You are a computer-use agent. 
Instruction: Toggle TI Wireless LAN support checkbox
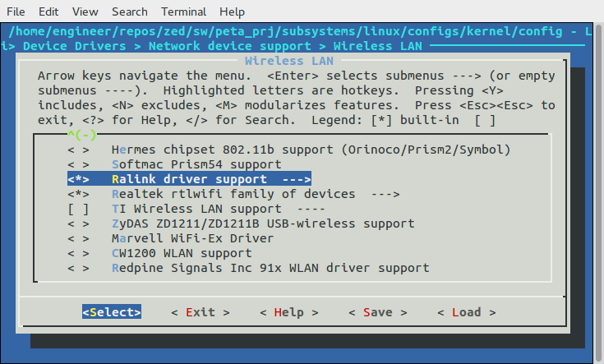click(x=79, y=209)
